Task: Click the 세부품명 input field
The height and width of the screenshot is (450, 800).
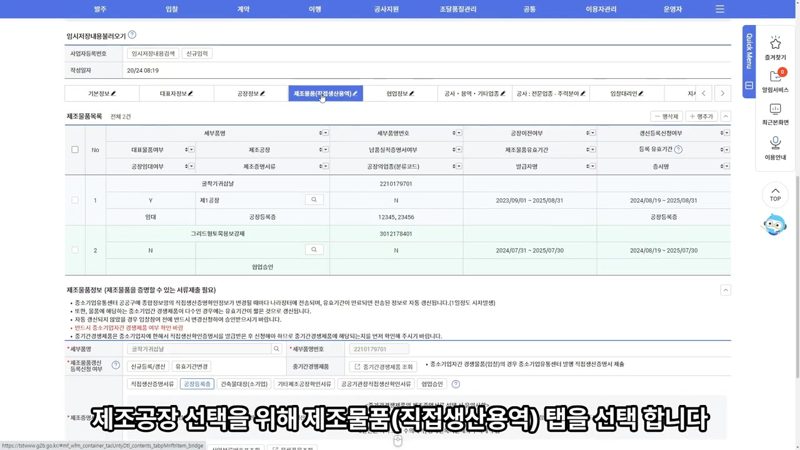Action: pyautogui.click(x=199, y=349)
